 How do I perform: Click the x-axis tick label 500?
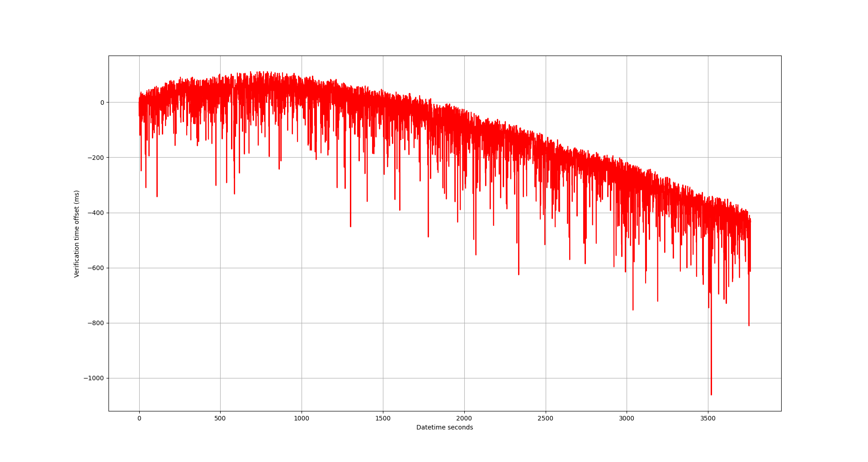click(220, 418)
